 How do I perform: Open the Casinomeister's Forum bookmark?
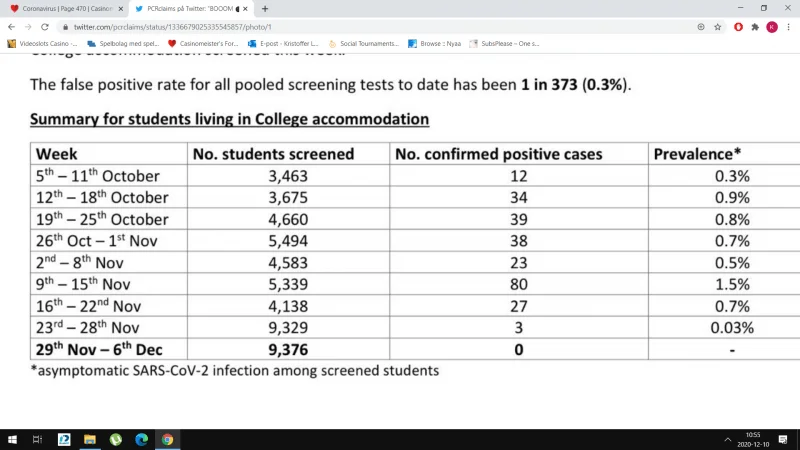[203, 44]
